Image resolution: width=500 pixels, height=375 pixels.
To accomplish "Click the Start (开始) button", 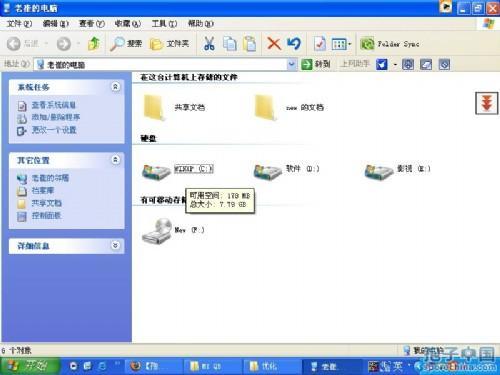I will pyautogui.click(x=29, y=366).
